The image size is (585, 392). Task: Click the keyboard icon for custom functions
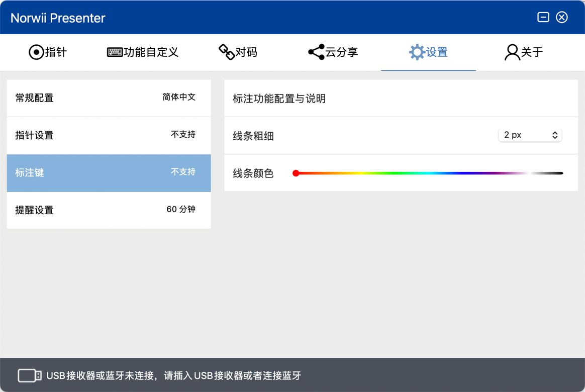(x=115, y=52)
